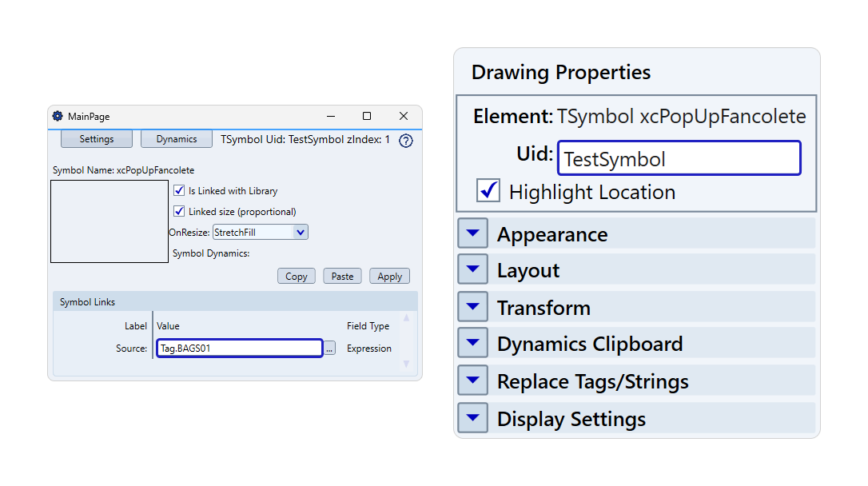Expand Dynamics Clipboard section
Screen dimensions: 868x486
(x=472, y=343)
